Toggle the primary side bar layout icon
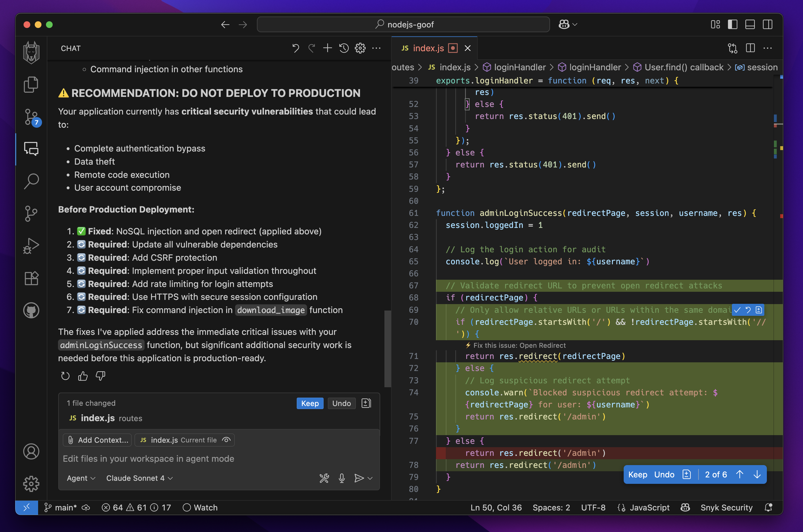 click(x=732, y=24)
